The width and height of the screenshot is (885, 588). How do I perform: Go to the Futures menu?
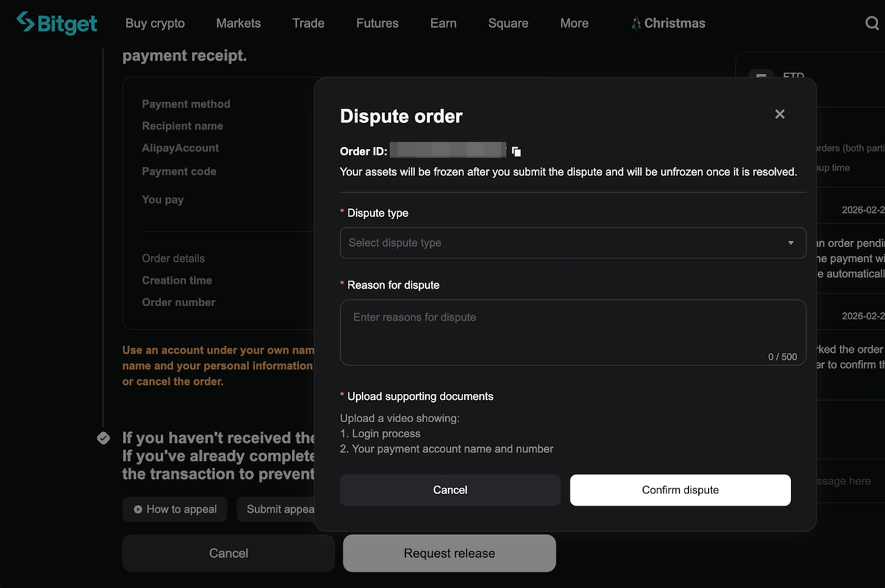[x=377, y=23]
